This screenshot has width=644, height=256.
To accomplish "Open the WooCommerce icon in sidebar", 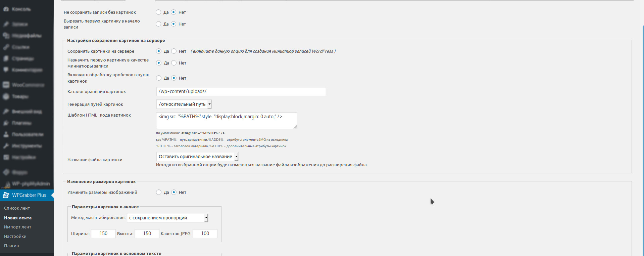I will coord(6,85).
